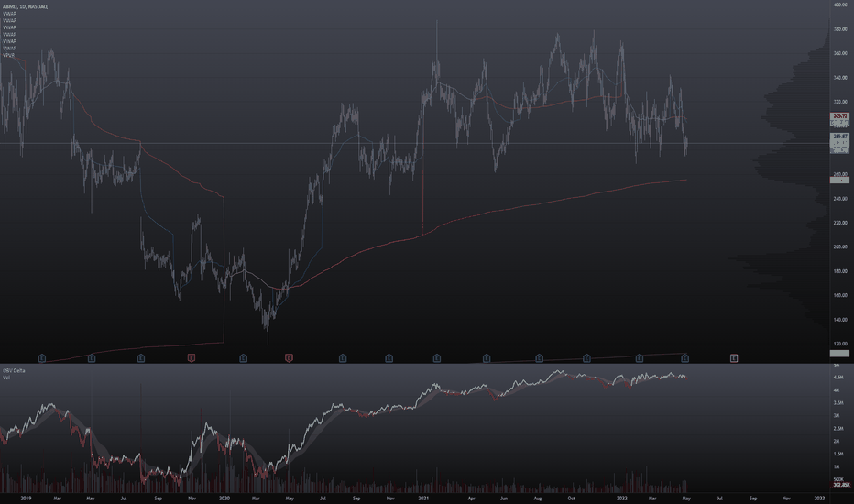Open the earnings marker nearest November 2021

[x=586, y=358]
